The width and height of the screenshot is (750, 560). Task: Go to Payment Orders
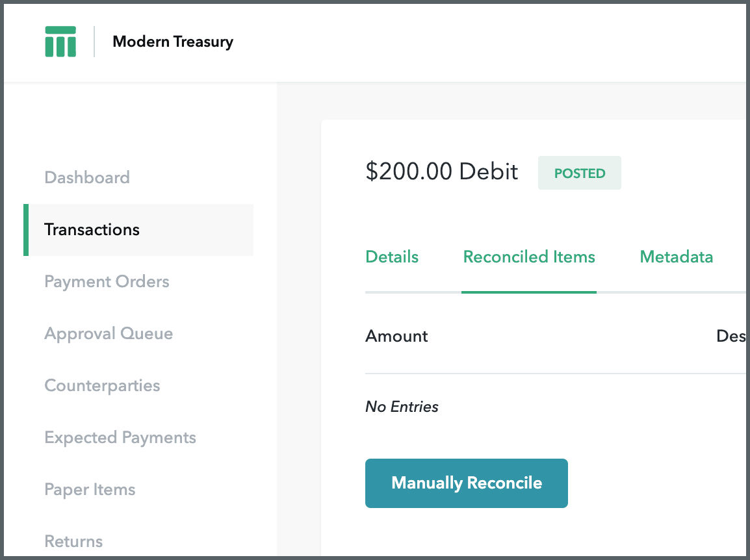[107, 281]
